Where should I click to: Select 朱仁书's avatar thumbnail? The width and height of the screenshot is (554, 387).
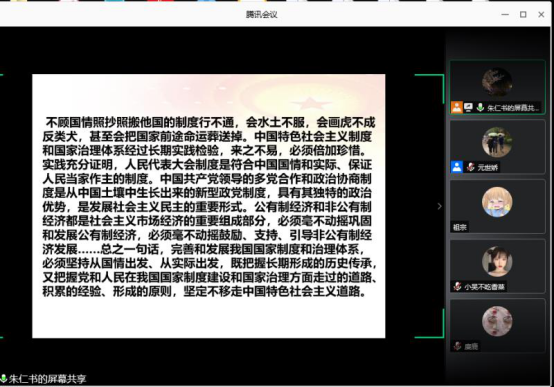pos(497,82)
